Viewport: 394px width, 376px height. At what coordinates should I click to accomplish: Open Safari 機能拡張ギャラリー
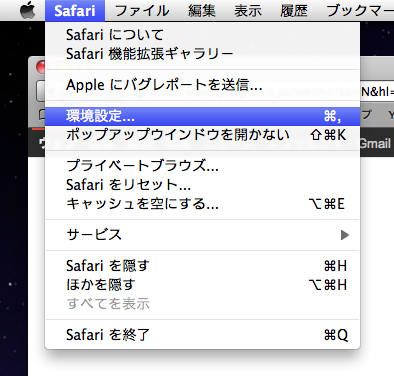click(x=202, y=54)
